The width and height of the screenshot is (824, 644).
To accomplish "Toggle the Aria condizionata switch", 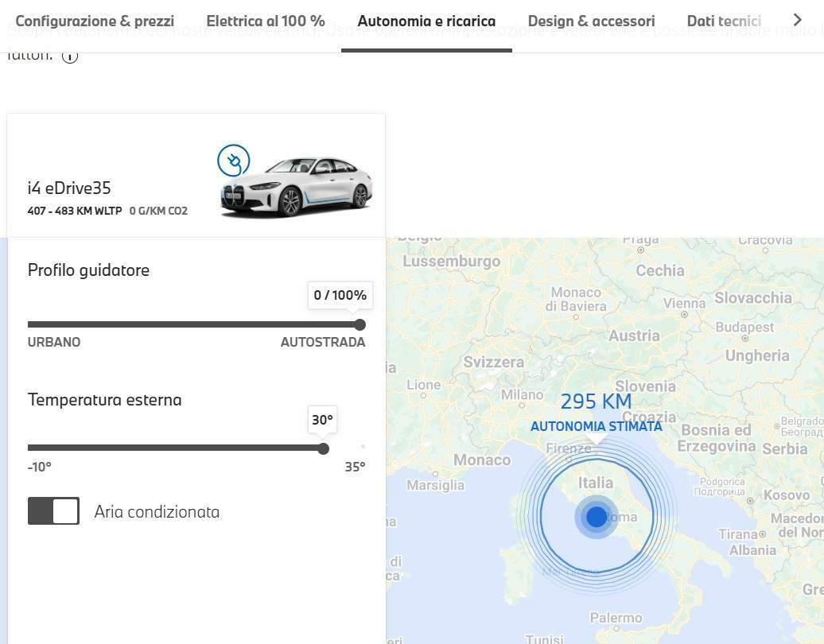I will 53,511.
